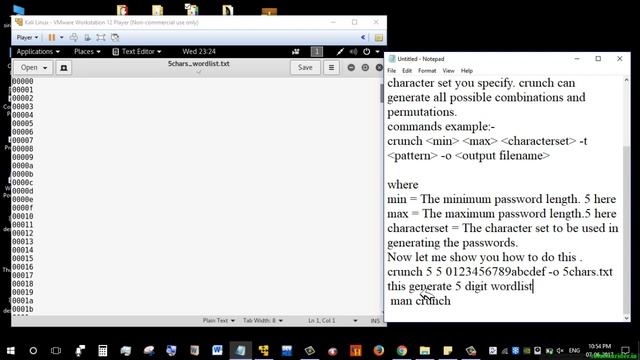Open Cortana search circle

pos(33,350)
